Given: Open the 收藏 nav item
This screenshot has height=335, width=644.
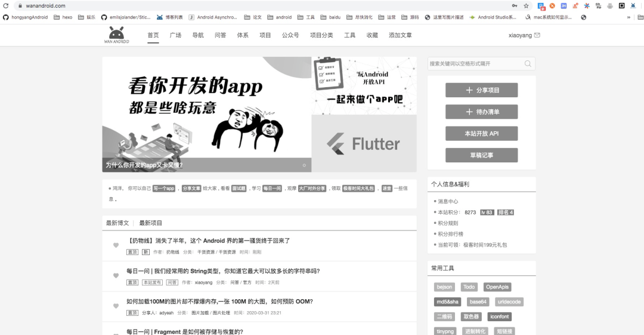Looking at the screenshot, I should point(372,35).
